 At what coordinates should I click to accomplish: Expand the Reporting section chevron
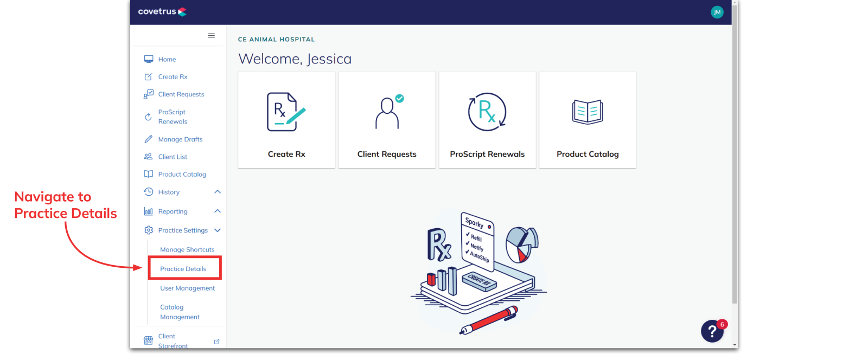coord(218,211)
